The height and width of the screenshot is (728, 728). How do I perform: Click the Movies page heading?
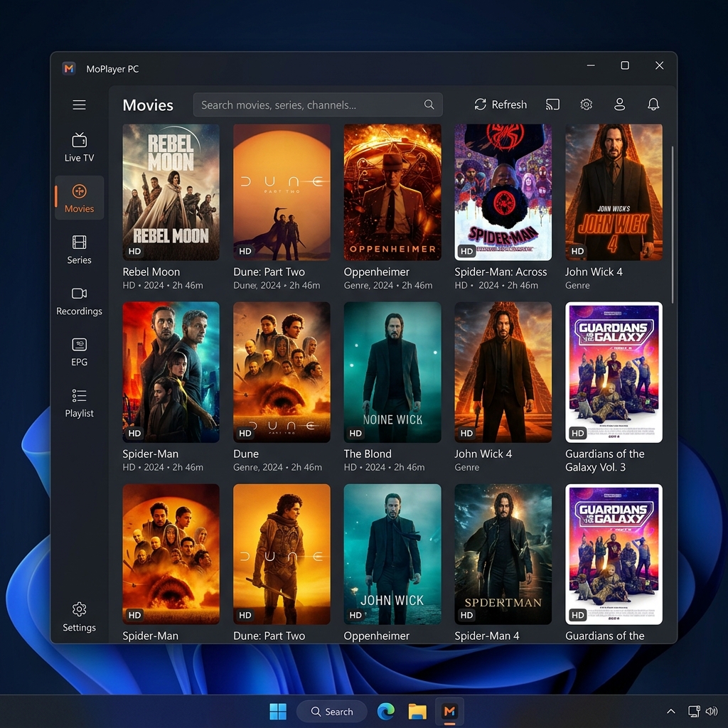click(x=148, y=105)
